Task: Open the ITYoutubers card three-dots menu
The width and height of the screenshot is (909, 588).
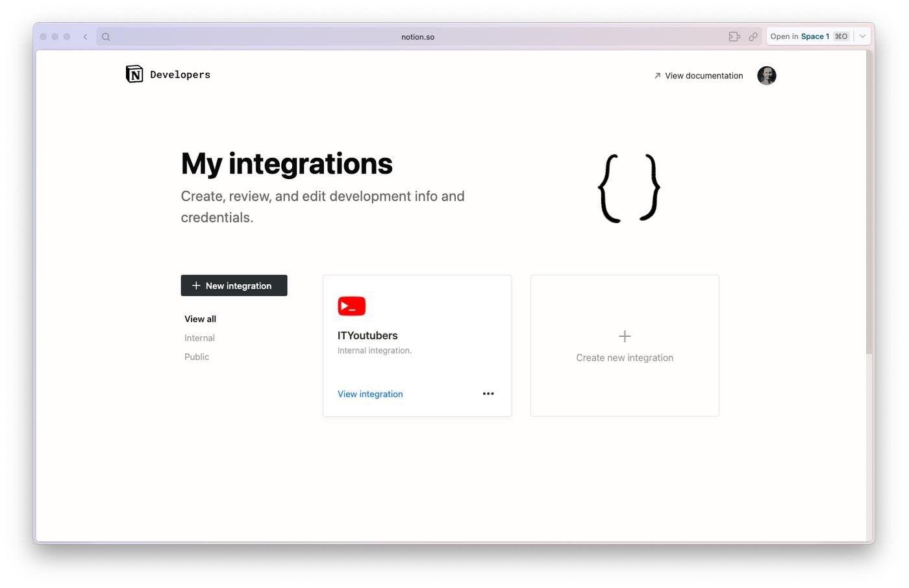Action: point(488,393)
